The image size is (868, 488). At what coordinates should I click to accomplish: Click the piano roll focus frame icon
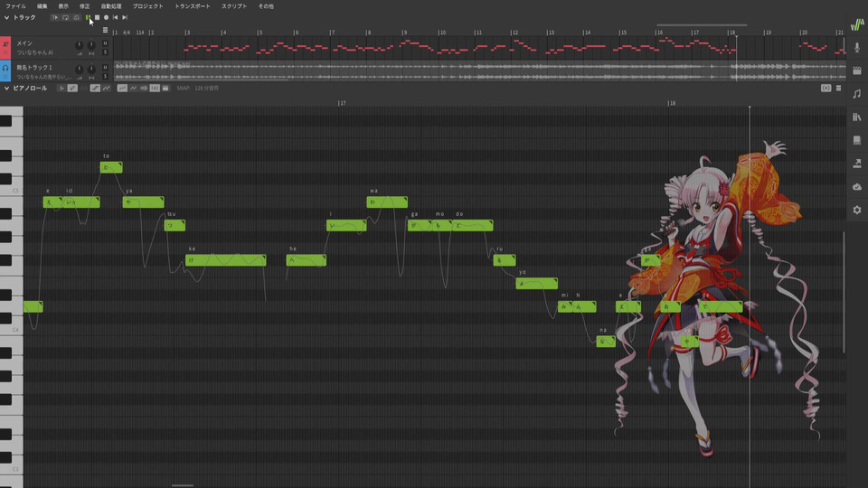pyautogui.click(x=826, y=88)
